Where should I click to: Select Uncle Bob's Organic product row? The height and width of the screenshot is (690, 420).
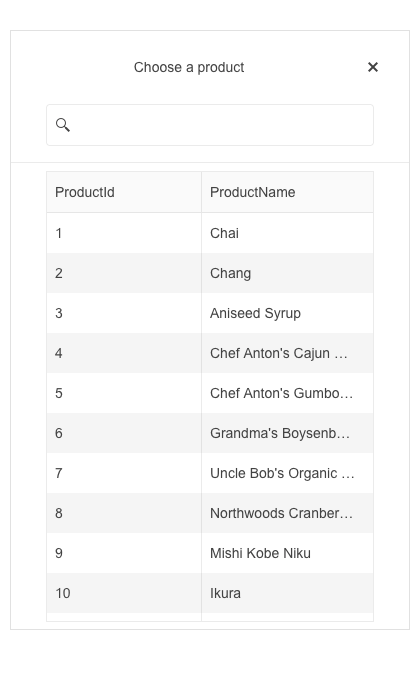click(210, 473)
